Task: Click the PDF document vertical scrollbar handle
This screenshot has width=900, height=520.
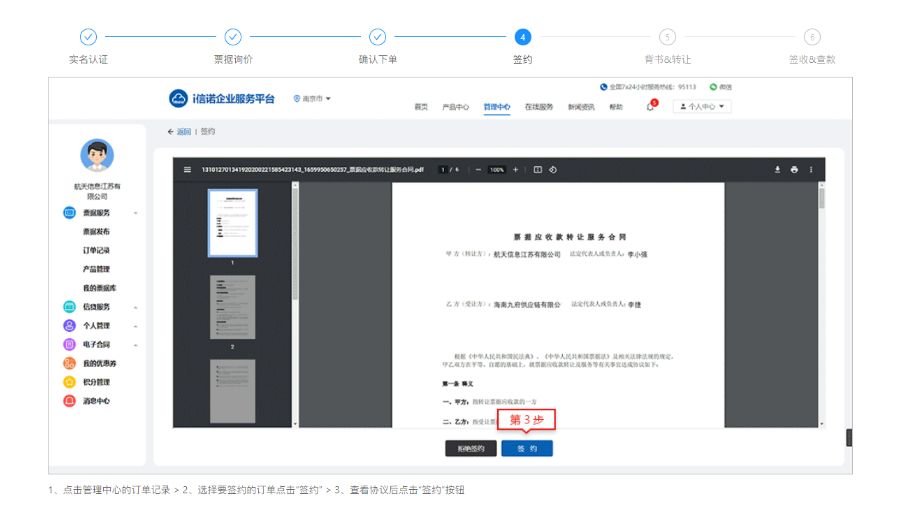Action: 822,198
